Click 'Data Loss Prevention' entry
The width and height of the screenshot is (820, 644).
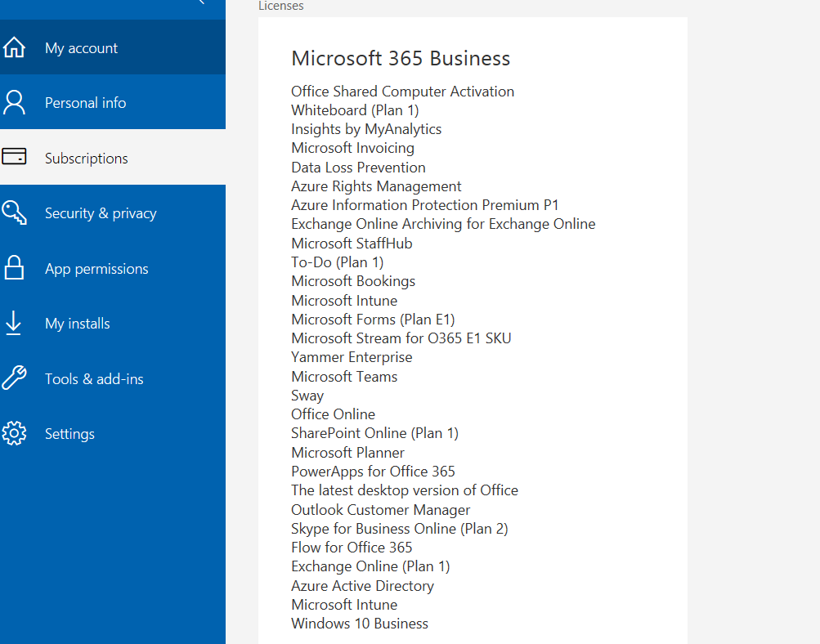[358, 168]
